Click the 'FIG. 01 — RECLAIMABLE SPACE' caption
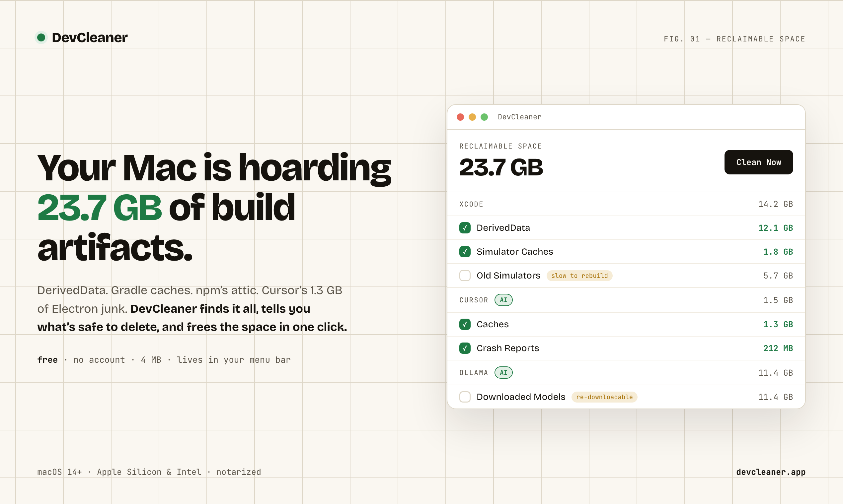This screenshot has width=843, height=504. (x=734, y=39)
